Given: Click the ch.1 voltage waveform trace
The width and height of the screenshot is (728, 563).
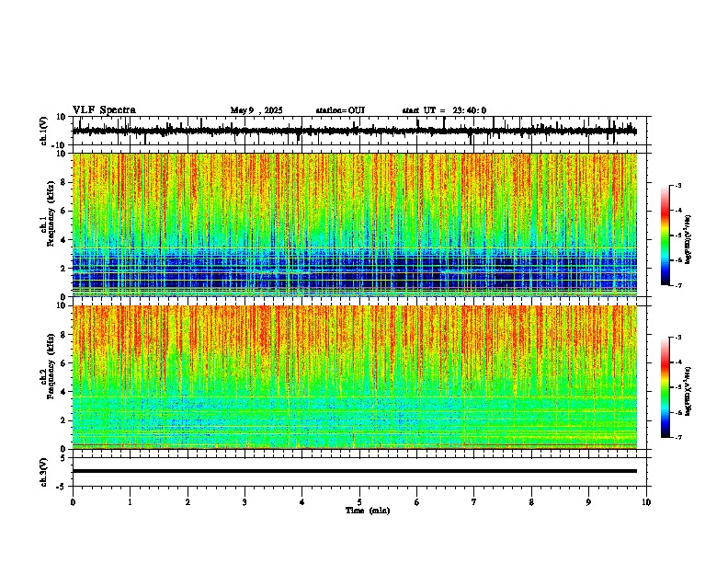Looking at the screenshot, I should click(x=354, y=131).
